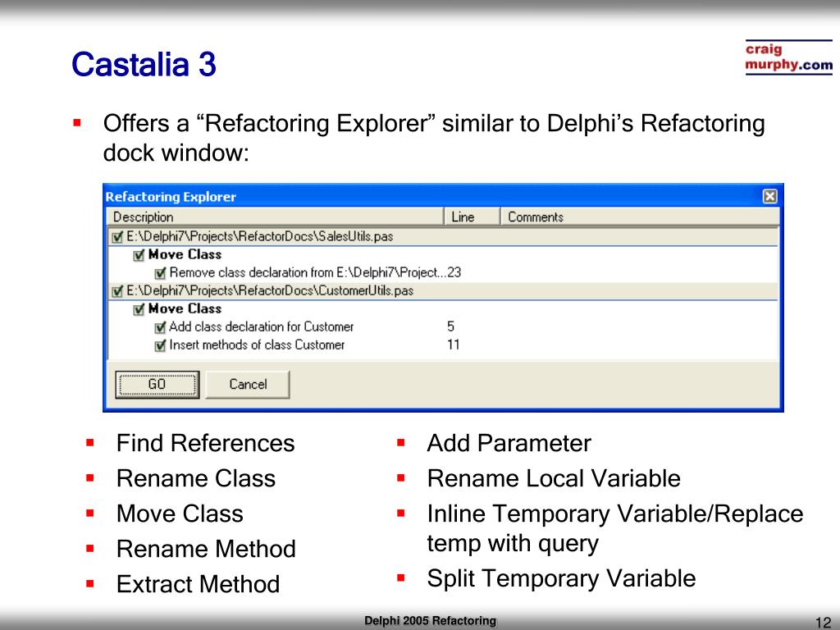Select 'Add class declaration for Customer' text
Viewport: 840px width, 630px height.
[262, 326]
